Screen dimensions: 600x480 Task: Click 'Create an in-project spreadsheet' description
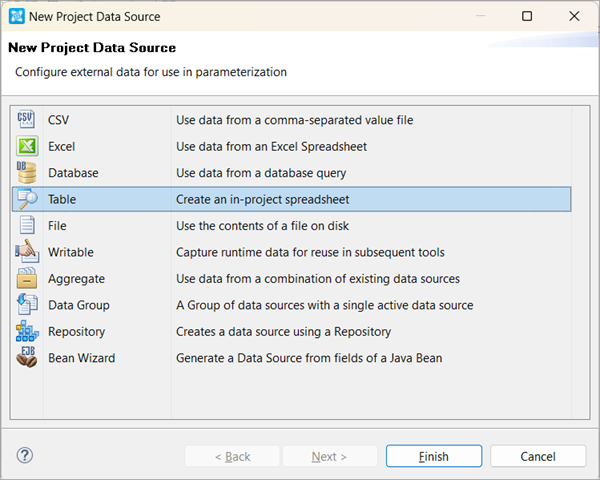click(262, 199)
